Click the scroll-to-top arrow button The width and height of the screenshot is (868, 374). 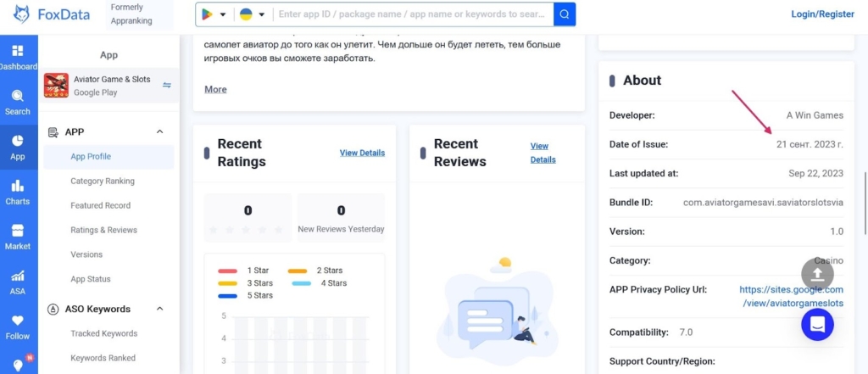(817, 274)
